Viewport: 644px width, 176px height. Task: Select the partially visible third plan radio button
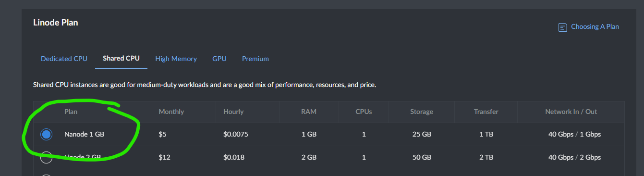pos(46,175)
